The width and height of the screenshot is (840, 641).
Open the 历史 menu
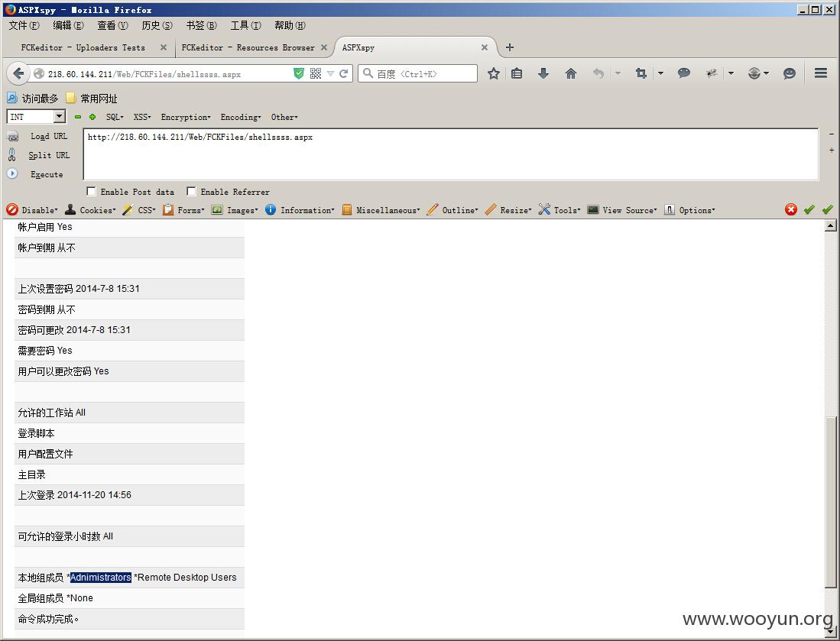[157, 25]
